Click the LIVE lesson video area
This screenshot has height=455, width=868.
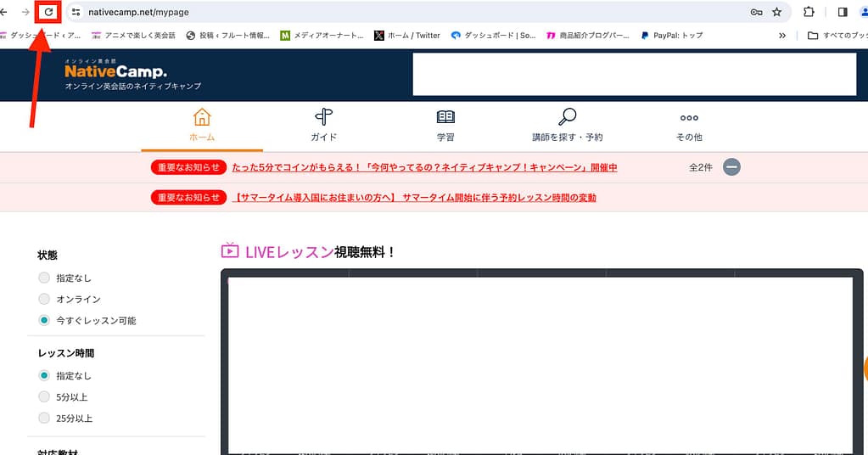click(540, 365)
